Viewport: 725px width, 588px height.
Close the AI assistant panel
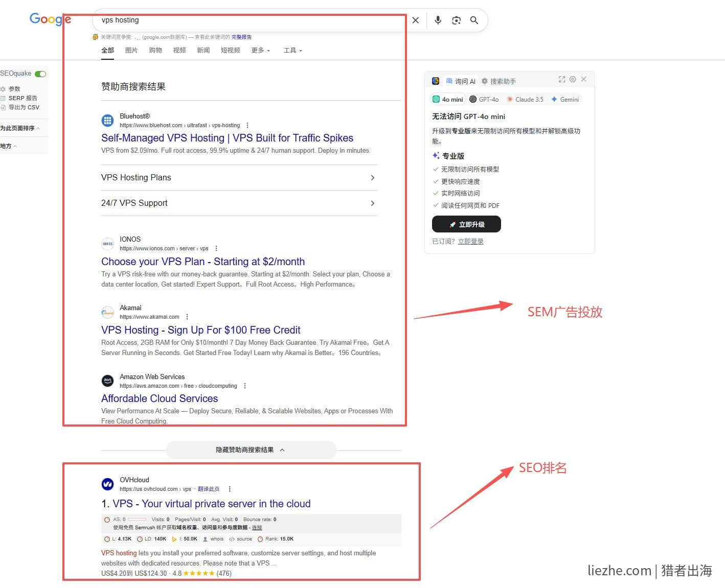584,79
